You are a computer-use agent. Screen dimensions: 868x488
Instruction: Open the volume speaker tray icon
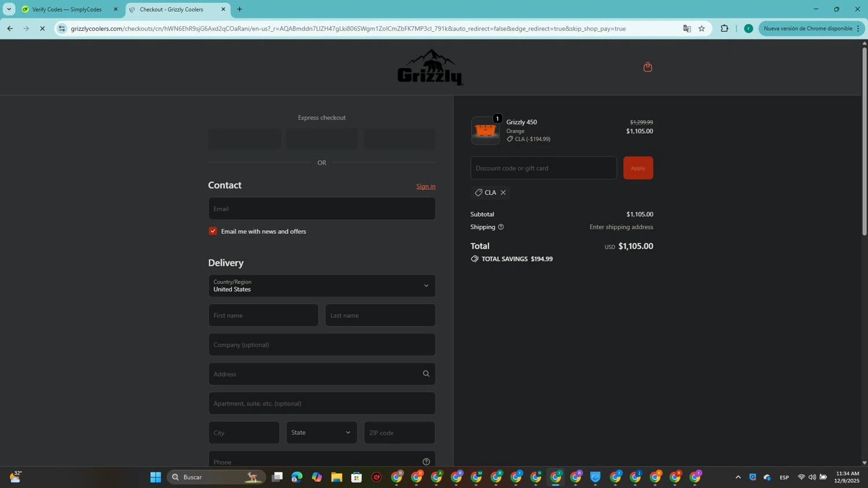coord(812,477)
